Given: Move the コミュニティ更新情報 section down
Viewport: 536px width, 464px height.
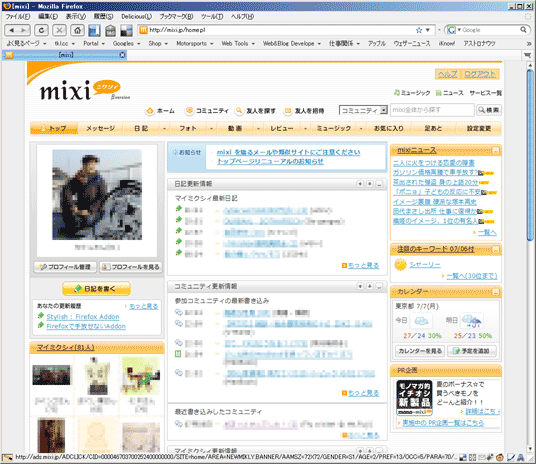Looking at the screenshot, I should click(x=370, y=286).
